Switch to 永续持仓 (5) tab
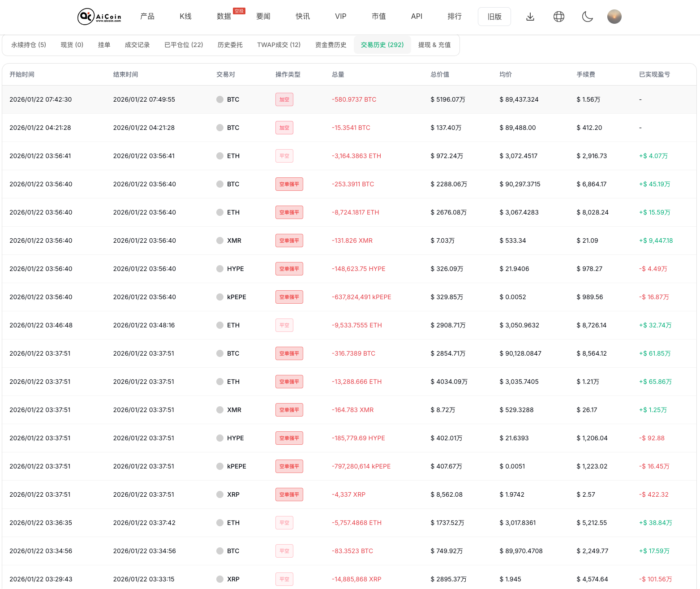Viewport: 700px width, 589px height. 29,45
